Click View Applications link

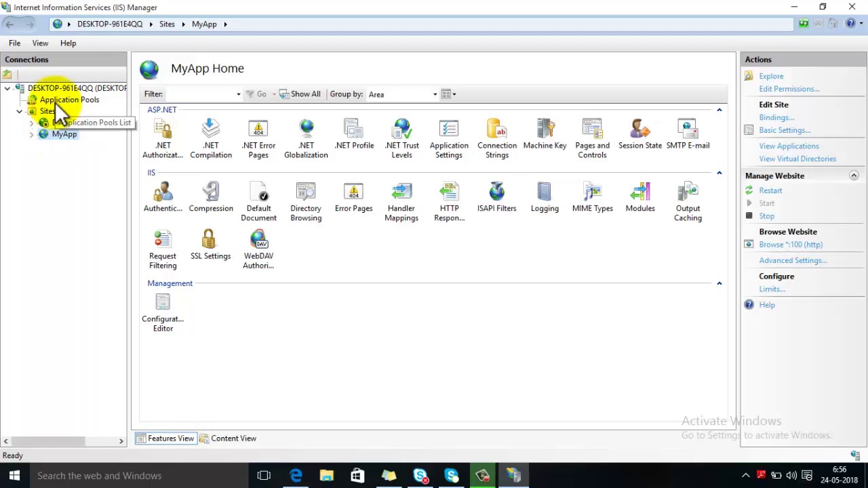point(789,146)
